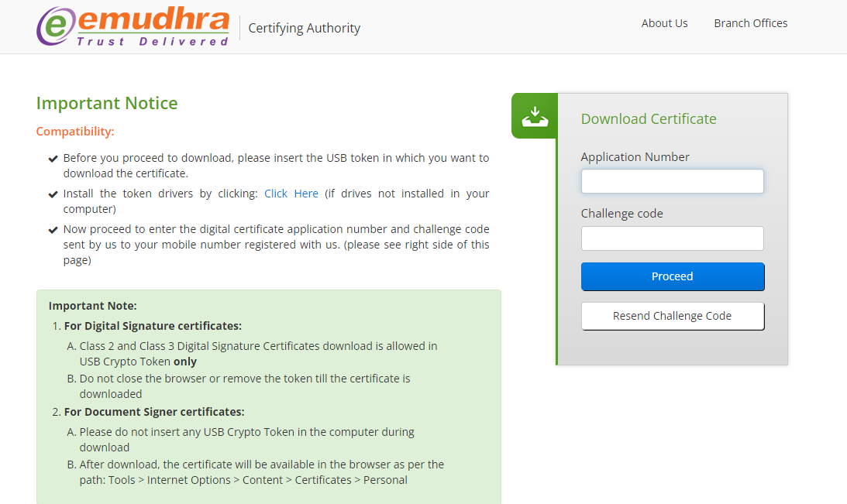Select the Challenge code input field
The height and width of the screenshot is (504, 847).
point(672,238)
